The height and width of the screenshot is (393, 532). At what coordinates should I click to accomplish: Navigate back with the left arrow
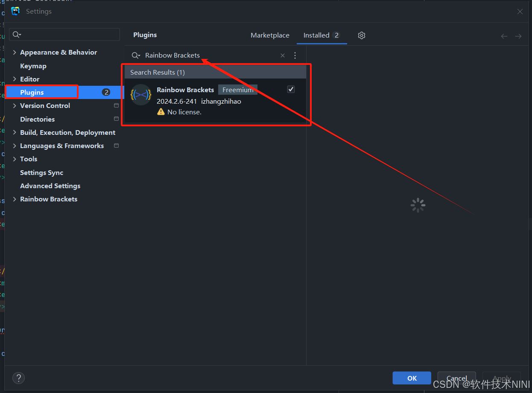504,36
